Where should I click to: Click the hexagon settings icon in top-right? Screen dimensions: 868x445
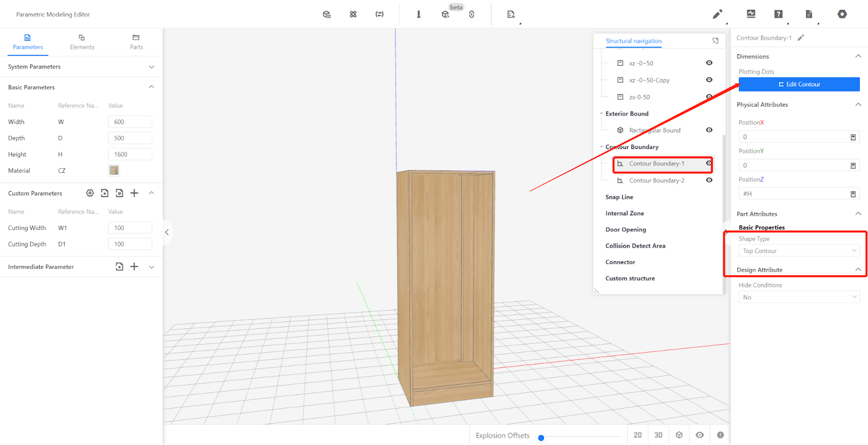[x=842, y=14]
